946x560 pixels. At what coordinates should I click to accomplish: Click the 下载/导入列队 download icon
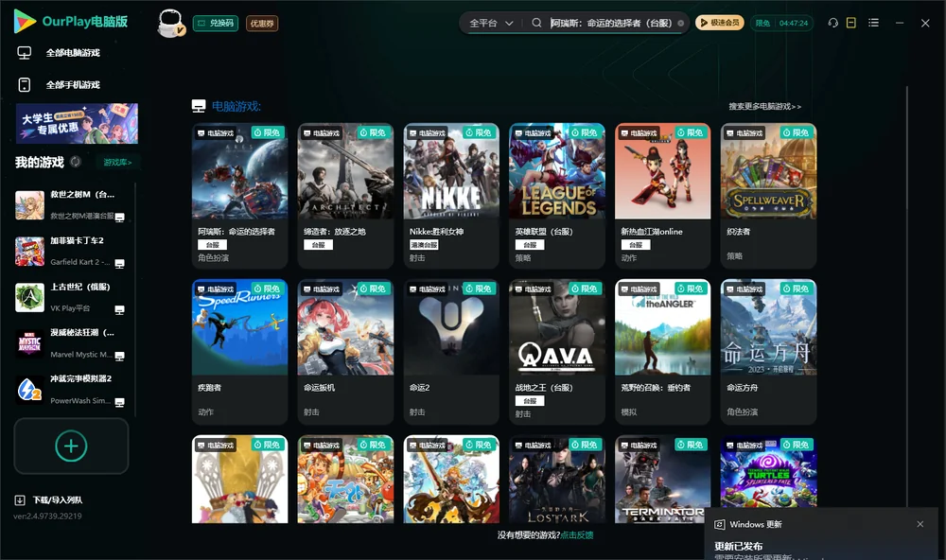(20, 499)
